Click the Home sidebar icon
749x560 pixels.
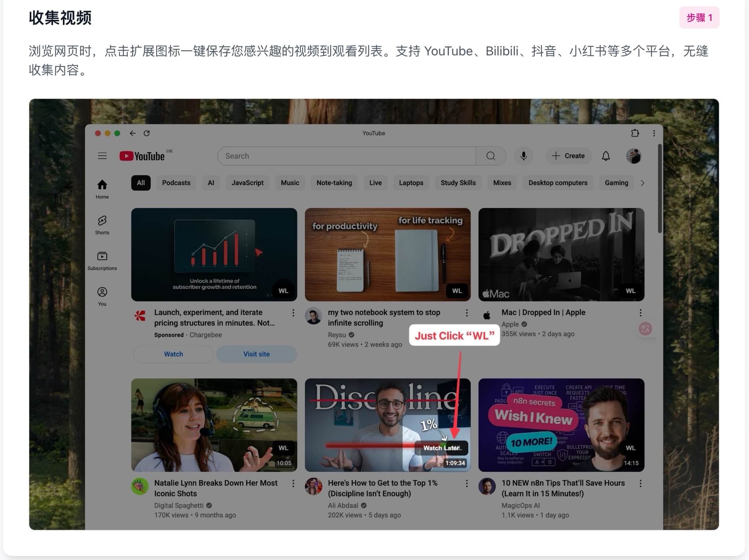point(102,189)
